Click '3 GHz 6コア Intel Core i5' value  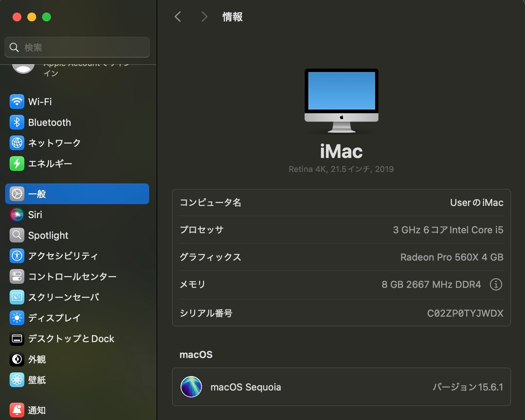click(448, 230)
